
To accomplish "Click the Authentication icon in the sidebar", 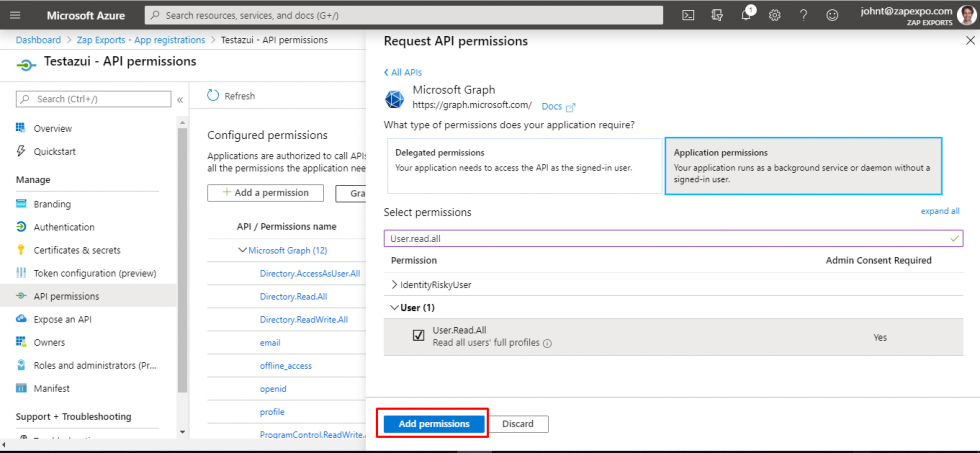I will point(21,227).
